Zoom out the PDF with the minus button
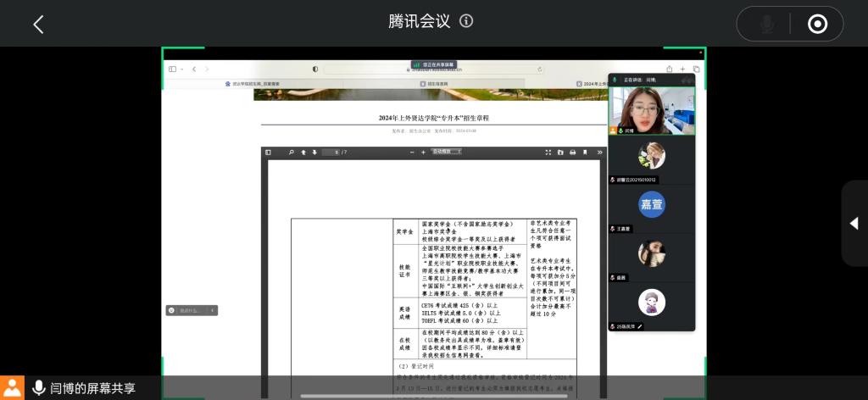Image resolution: width=868 pixels, height=400 pixels. (x=412, y=153)
